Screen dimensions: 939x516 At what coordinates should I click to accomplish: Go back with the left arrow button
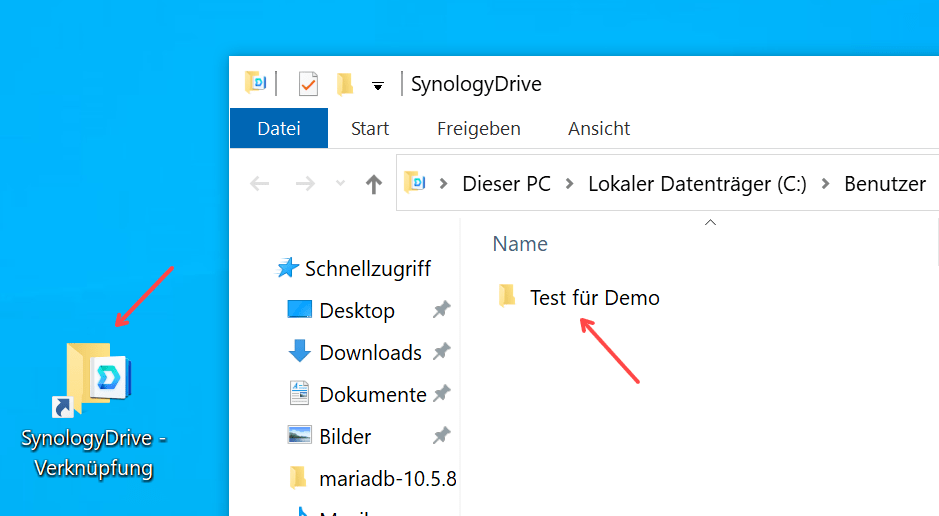[259, 184]
